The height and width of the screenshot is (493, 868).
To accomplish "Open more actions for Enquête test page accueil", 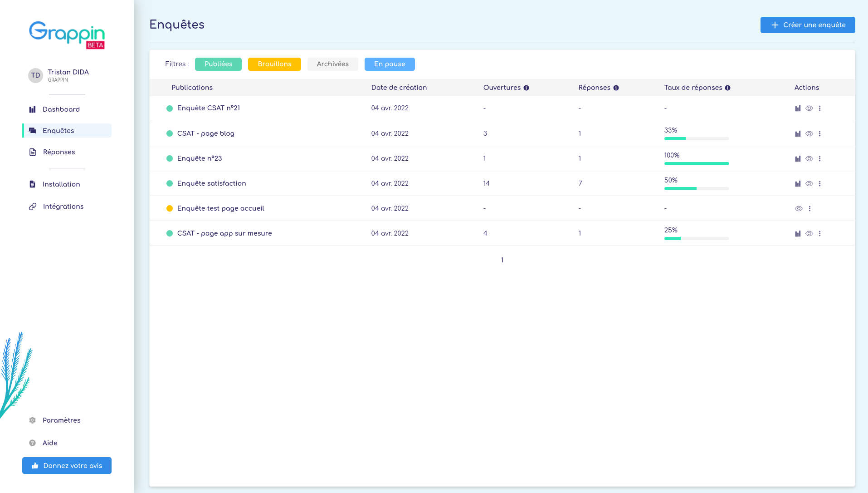I will tap(809, 209).
